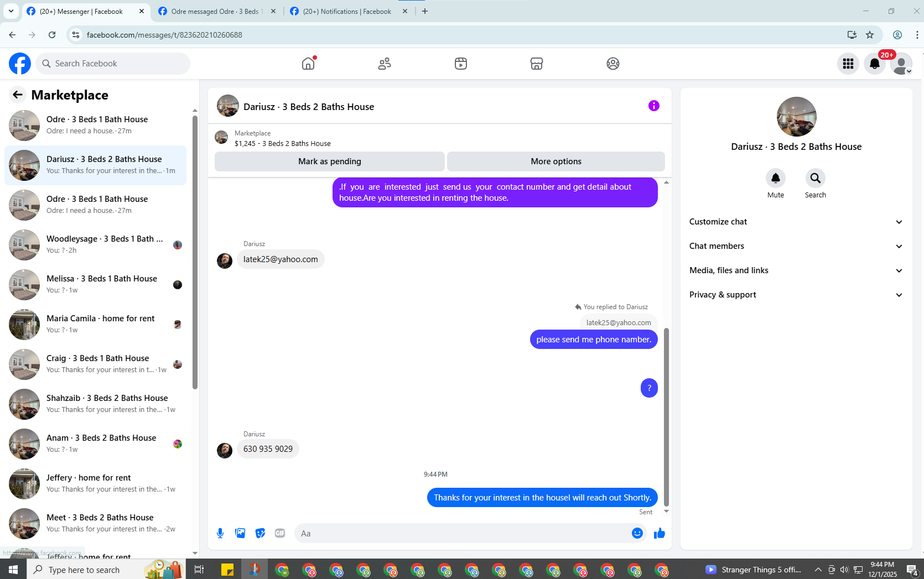The width and height of the screenshot is (924, 579).
Task: Choose a sticker from the sticker icon
Action: (x=260, y=533)
